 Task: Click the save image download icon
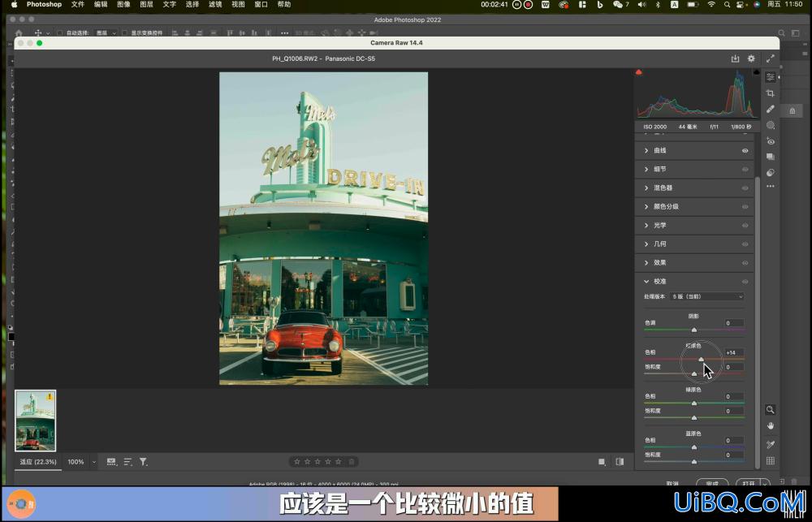[735, 58]
